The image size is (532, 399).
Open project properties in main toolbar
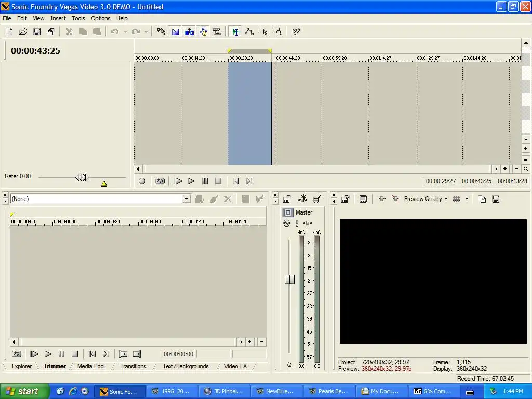[x=51, y=32]
